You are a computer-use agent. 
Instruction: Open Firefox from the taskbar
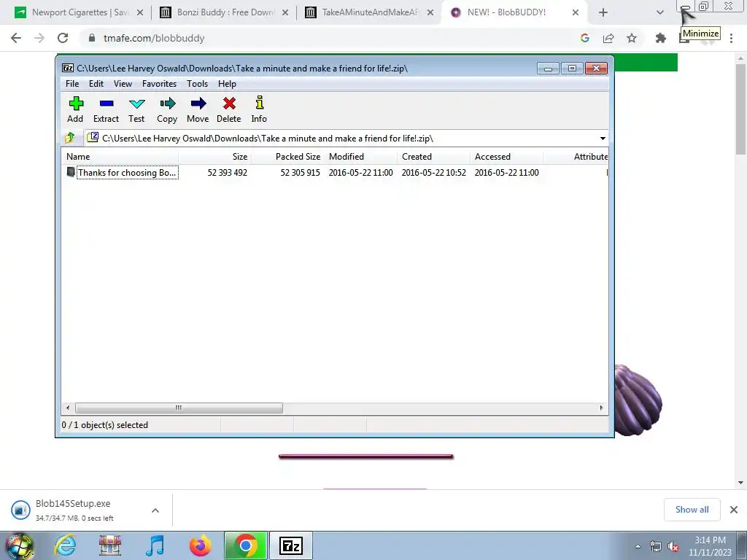(200, 545)
